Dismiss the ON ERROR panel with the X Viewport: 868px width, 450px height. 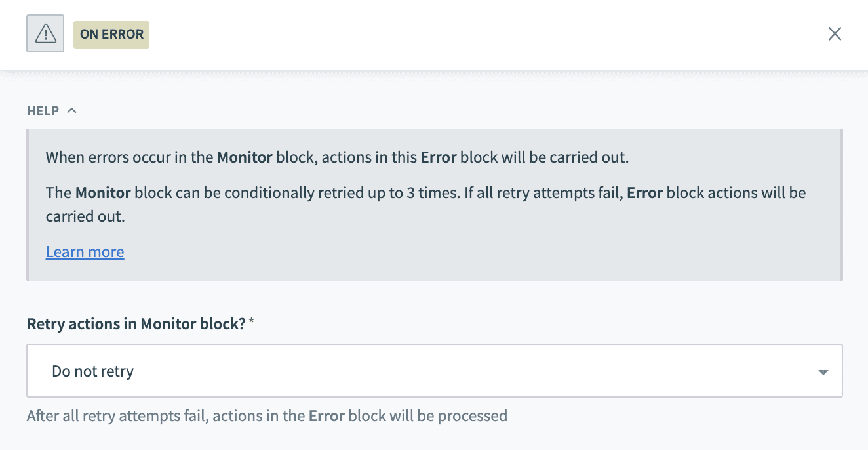click(x=835, y=33)
